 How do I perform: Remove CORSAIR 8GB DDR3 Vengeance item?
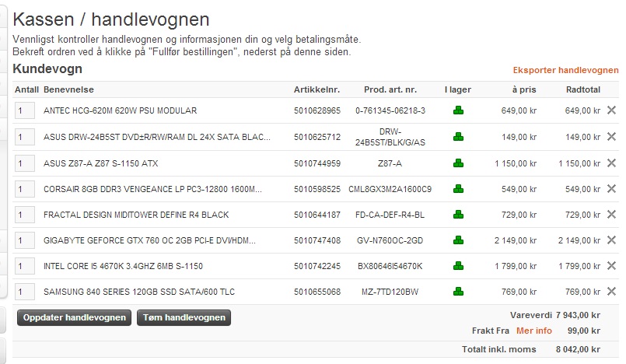[x=611, y=189]
